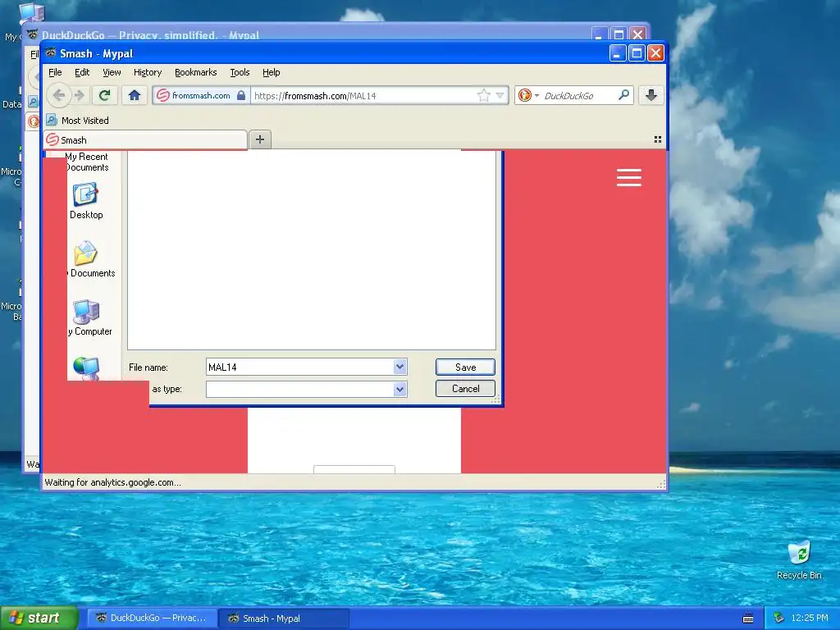Click the system tray icon beside the clock

[779, 618]
